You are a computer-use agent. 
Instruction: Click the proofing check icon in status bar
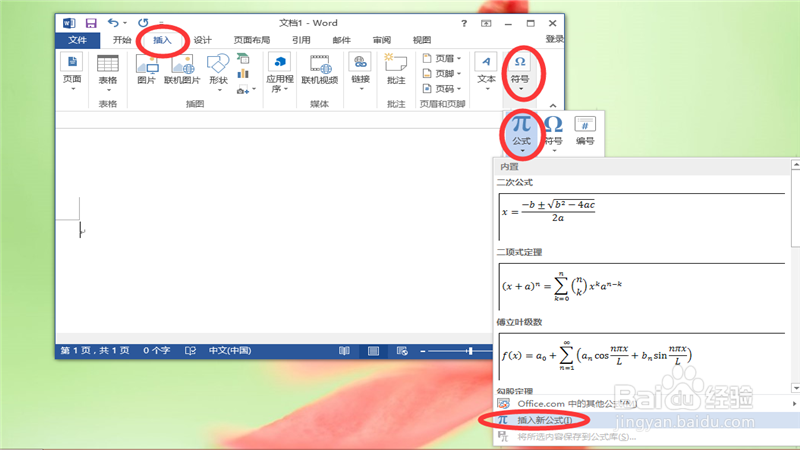click(190, 351)
